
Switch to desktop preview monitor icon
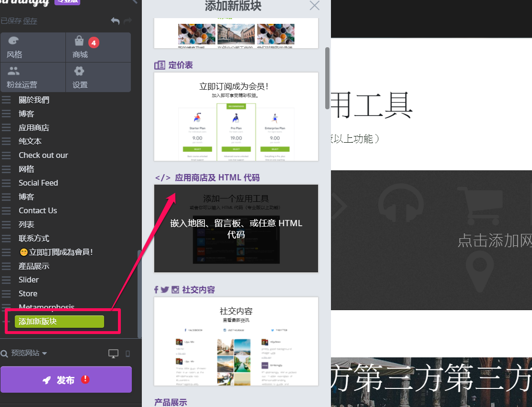(113, 354)
